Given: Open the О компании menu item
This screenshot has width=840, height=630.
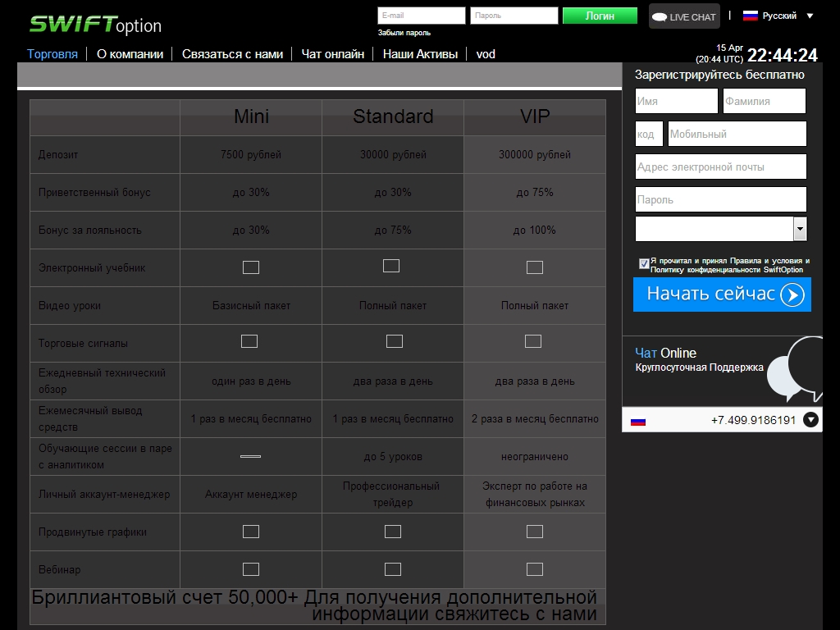Looking at the screenshot, I should (130, 54).
